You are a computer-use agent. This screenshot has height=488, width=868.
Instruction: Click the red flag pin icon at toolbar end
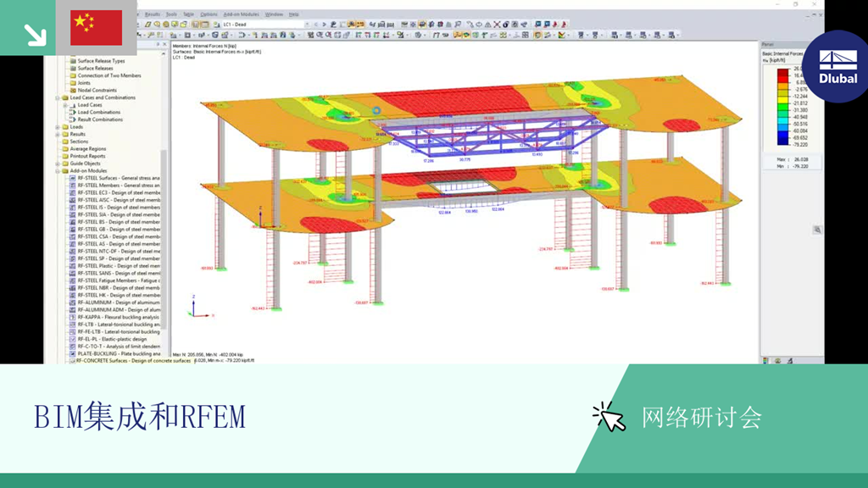point(564,25)
